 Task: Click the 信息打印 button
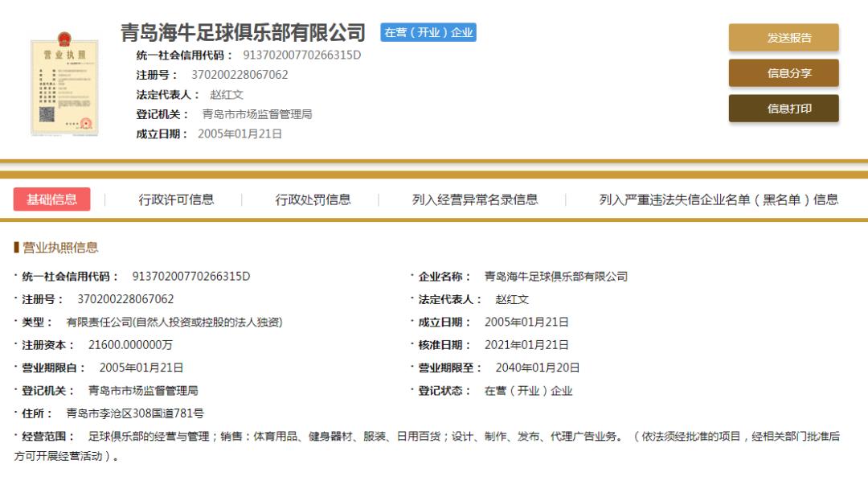pyautogui.click(x=784, y=109)
